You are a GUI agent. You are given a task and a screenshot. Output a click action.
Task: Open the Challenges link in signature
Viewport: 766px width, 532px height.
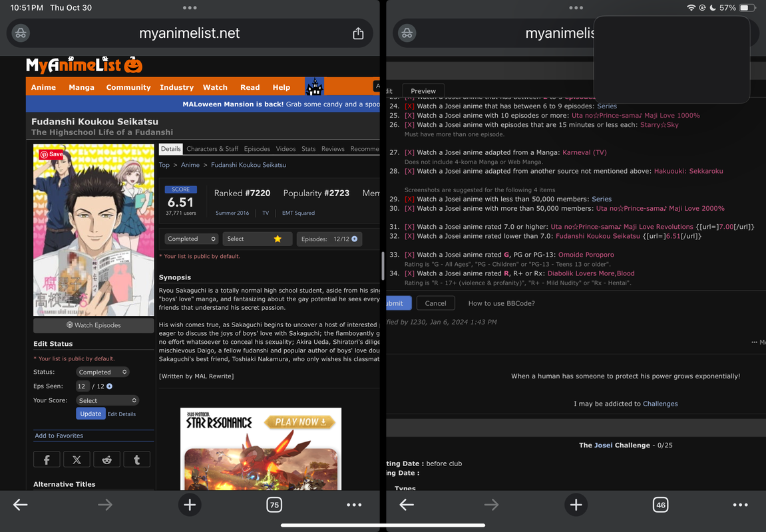660,404
